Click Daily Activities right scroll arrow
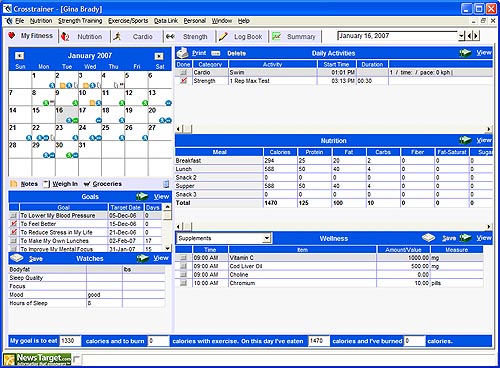The height and width of the screenshot is (368, 500). point(489,129)
